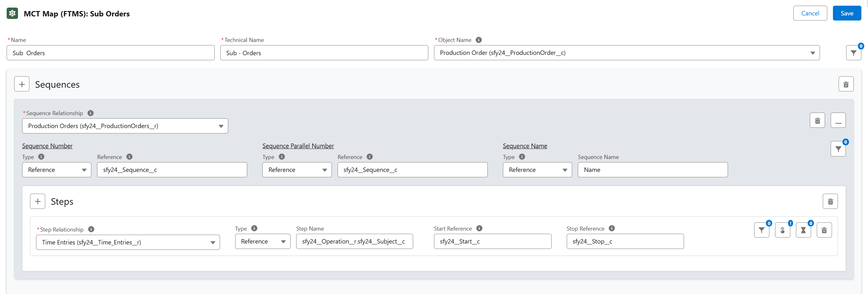868x294 pixels.
Task: Open the filter for the Time Entries step
Action: pyautogui.click(x=761, y=230)
